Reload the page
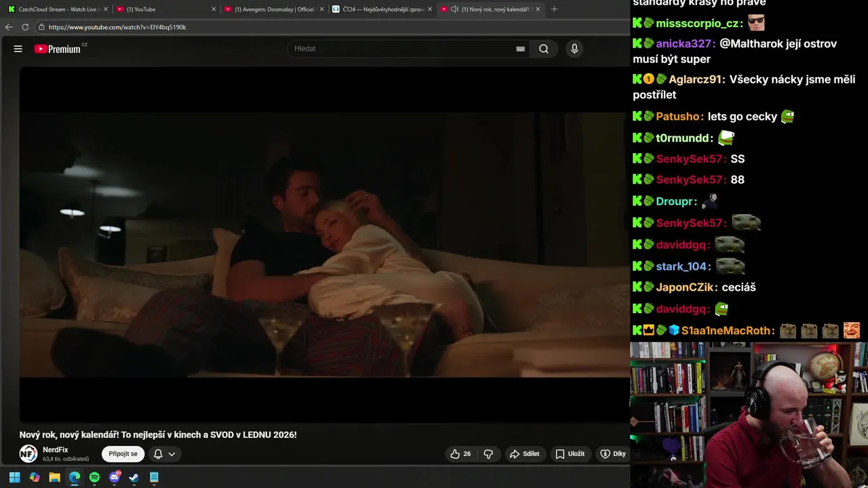This screenshot has height=488, width=868. (25, 27)
